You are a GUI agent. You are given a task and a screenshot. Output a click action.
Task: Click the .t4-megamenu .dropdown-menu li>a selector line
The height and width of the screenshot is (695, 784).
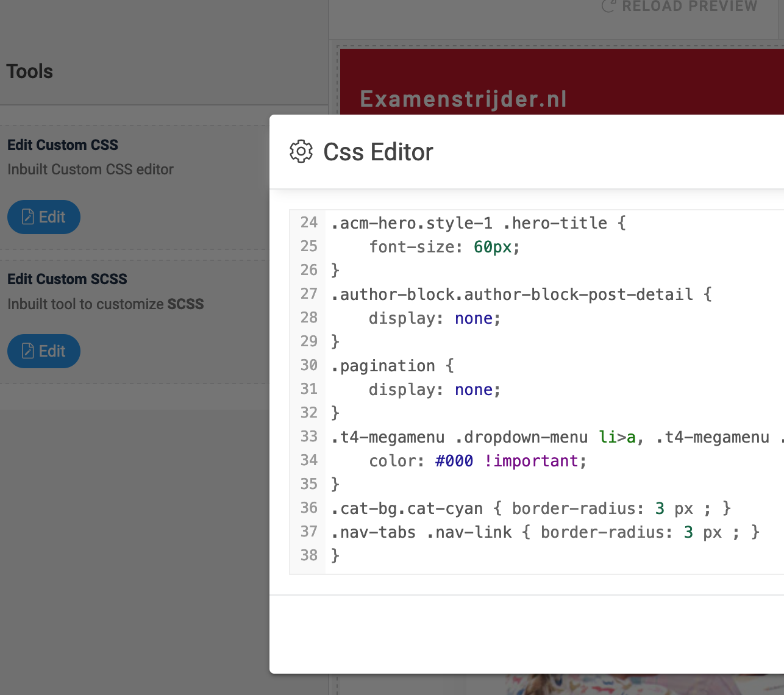point(557,437)
